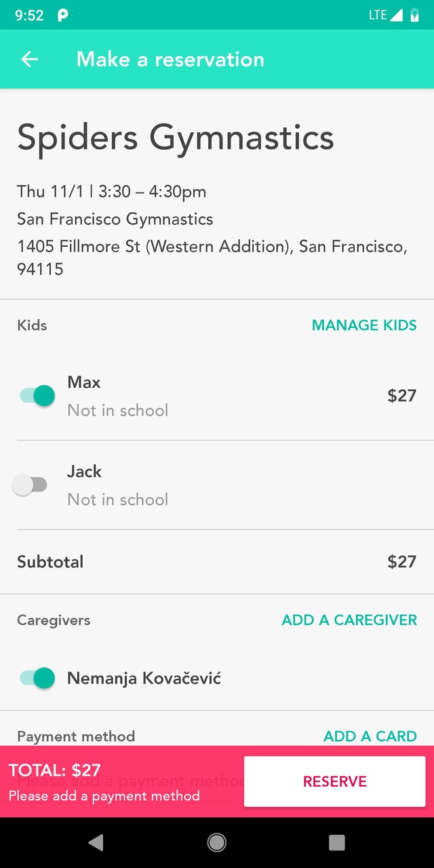Tap the Total $27 banner text
This screenshot has width=434, height=868.
[55, 770]
